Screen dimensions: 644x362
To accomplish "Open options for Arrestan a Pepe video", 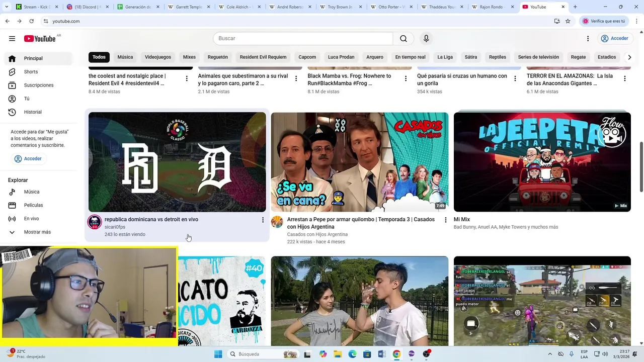I will click(x=445, y=220).
